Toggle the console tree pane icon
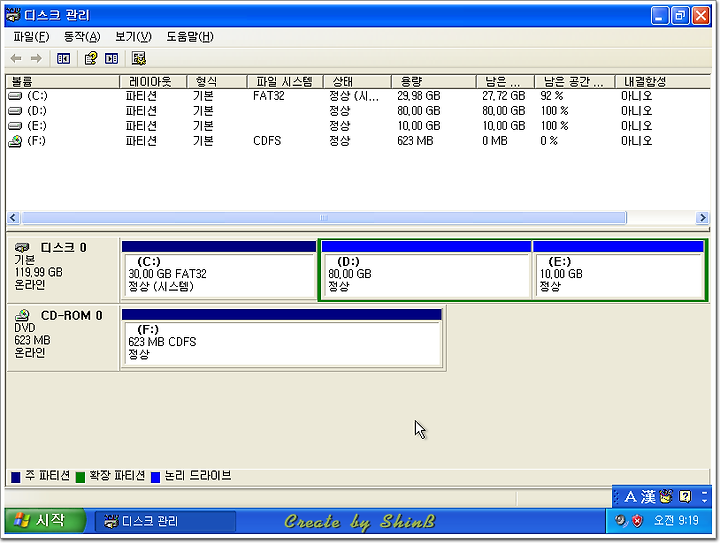720x543 pixels. (63, 58)
